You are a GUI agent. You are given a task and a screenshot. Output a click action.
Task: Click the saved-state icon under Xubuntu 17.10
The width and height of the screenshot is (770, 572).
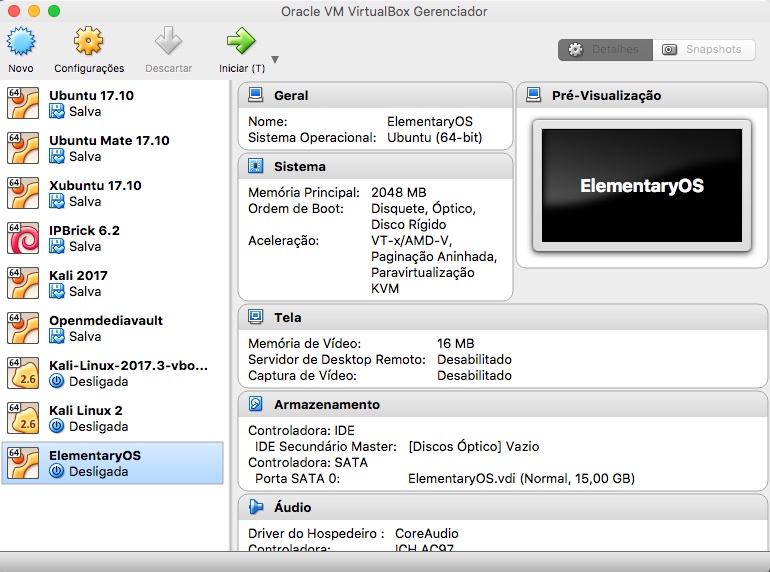[x=57, y=201]
